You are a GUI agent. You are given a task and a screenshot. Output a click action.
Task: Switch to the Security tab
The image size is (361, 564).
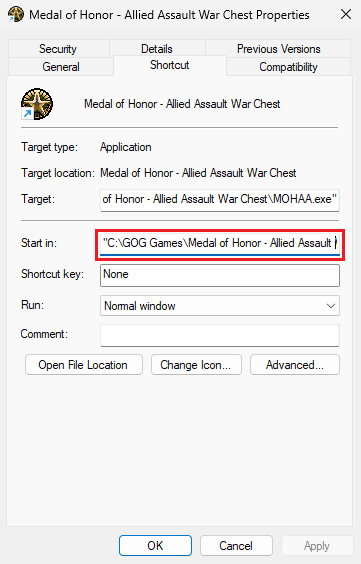pyautogui.click(x=58, y=49)
